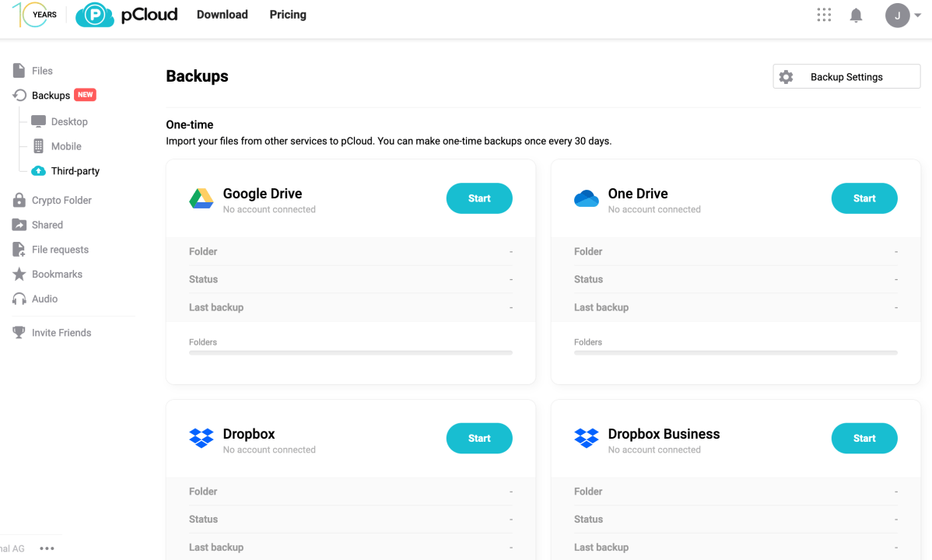Open Crypto Folder

pos(61,201)
